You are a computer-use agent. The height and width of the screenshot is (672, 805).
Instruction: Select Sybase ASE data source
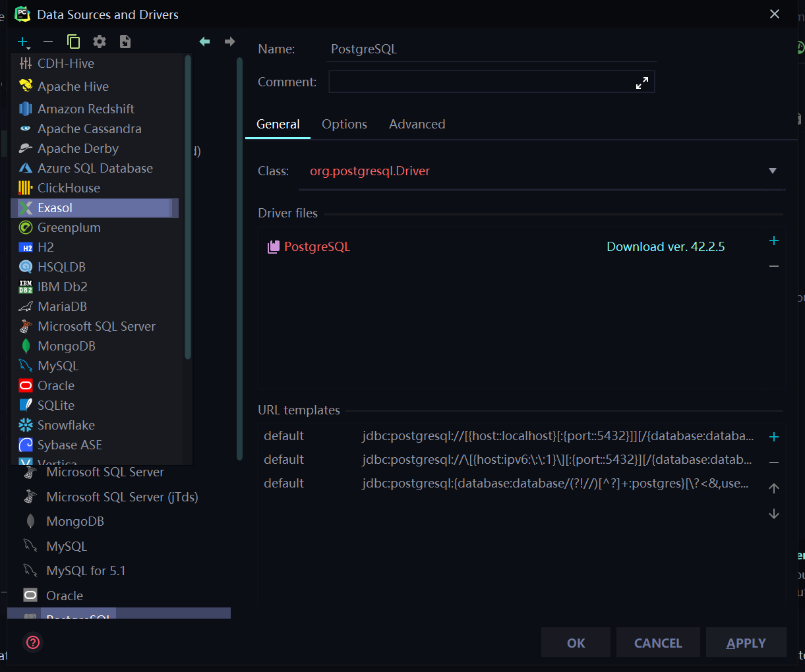(x=95, y=445)
